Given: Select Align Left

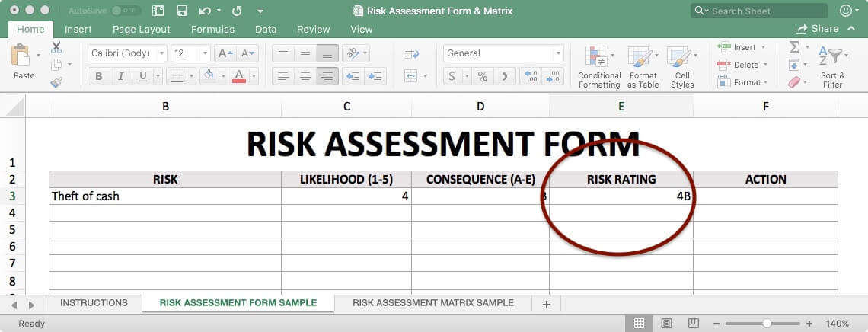Looking at the screenshot, I should (283, 76).
